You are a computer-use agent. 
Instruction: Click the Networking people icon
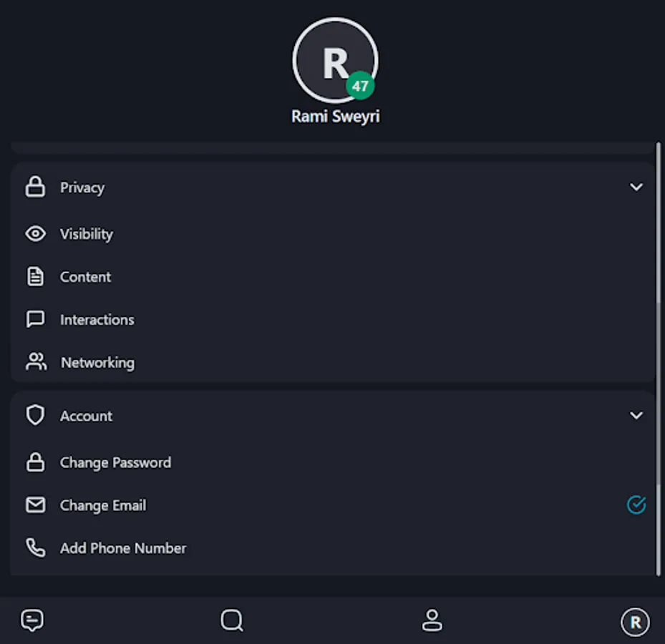click(36, 363)
